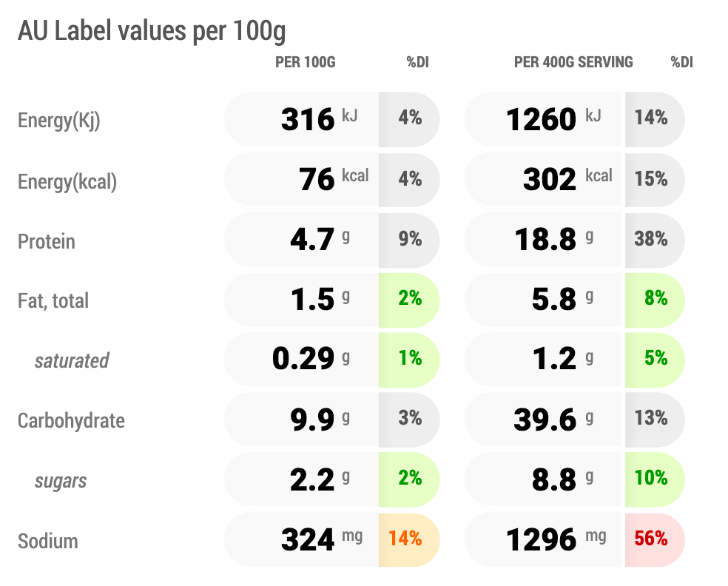
Task: Click the sugars row label
Action: [x=61, y=481]
